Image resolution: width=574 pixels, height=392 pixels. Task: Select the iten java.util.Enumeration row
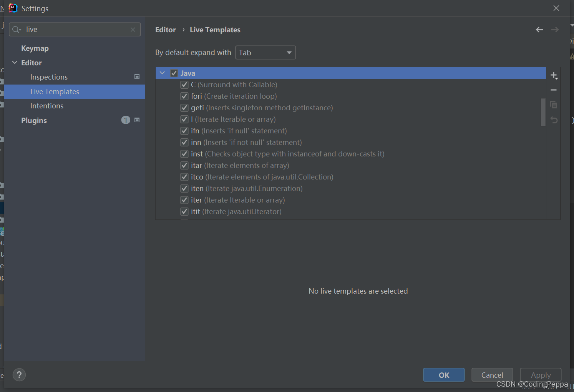coord(351,188)
